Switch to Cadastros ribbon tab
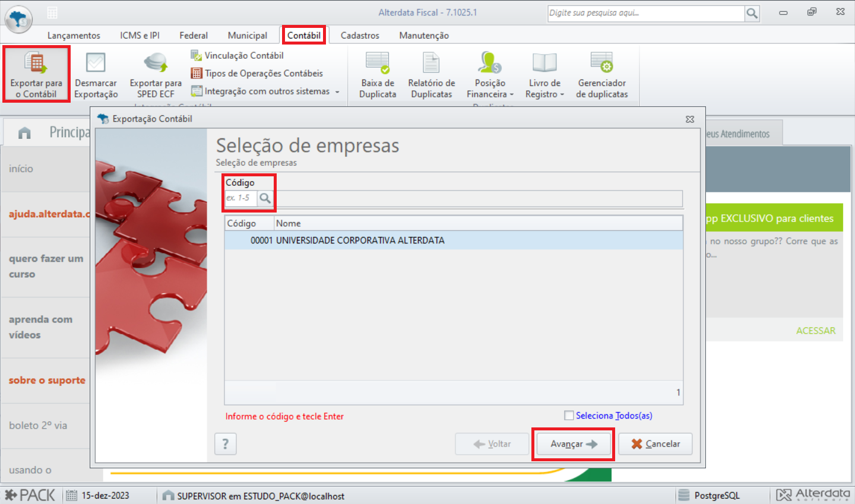This screenshot has width=855, height=504. click(x=360, y=36)
